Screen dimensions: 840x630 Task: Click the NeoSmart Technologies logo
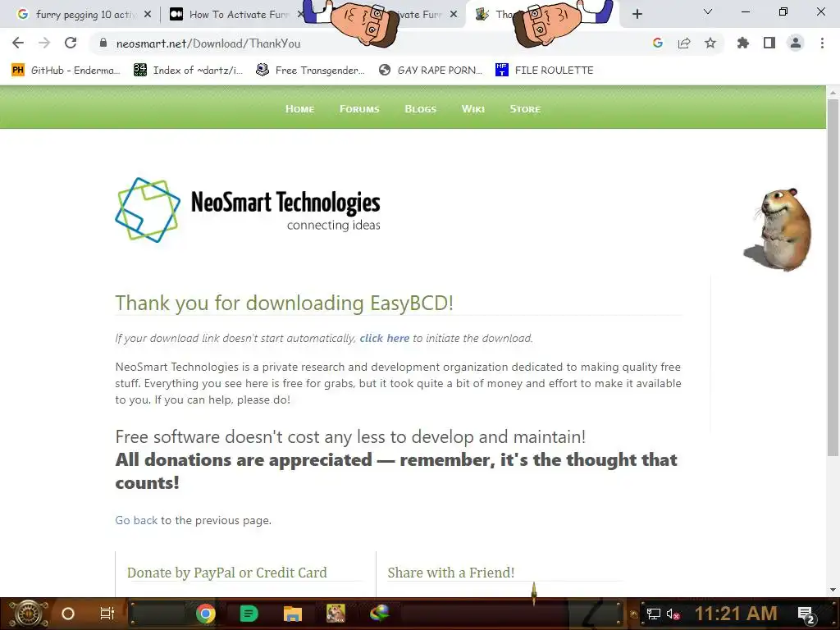click(248, 210)
